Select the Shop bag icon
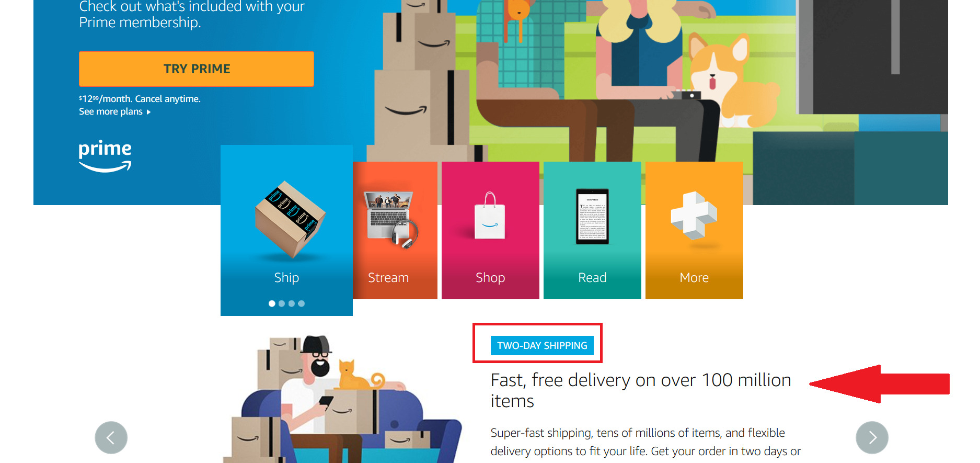980x463 pixels. 490,215
